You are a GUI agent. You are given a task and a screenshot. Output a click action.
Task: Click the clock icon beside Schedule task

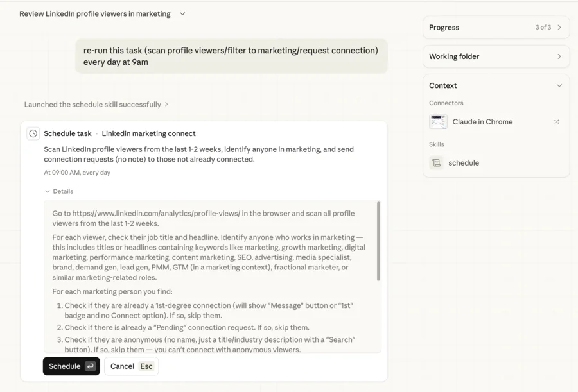32,133
